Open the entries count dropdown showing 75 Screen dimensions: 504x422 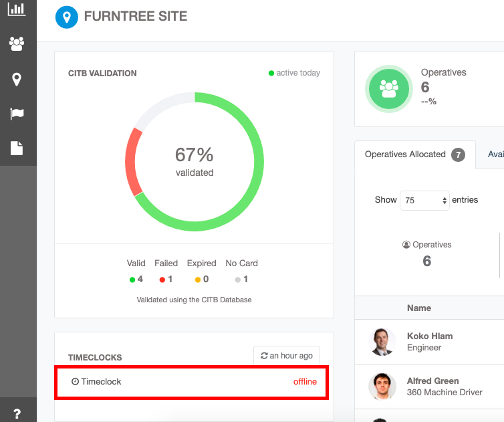424,200
